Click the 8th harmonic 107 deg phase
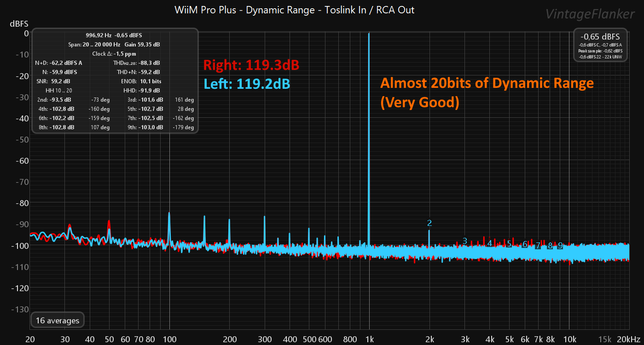The width and height of the screenshot is (644, 345). tap(100, 127)
